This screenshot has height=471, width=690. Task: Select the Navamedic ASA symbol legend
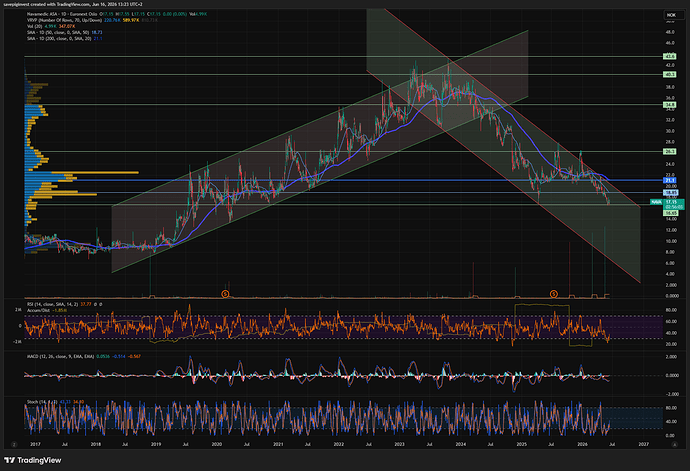(62, 14)
